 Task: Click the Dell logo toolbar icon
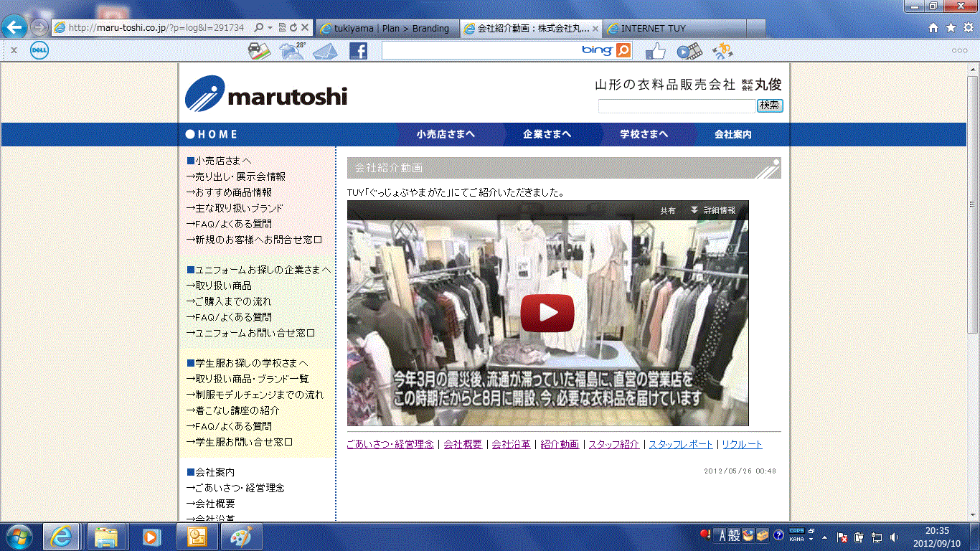[x=39, y=51]
